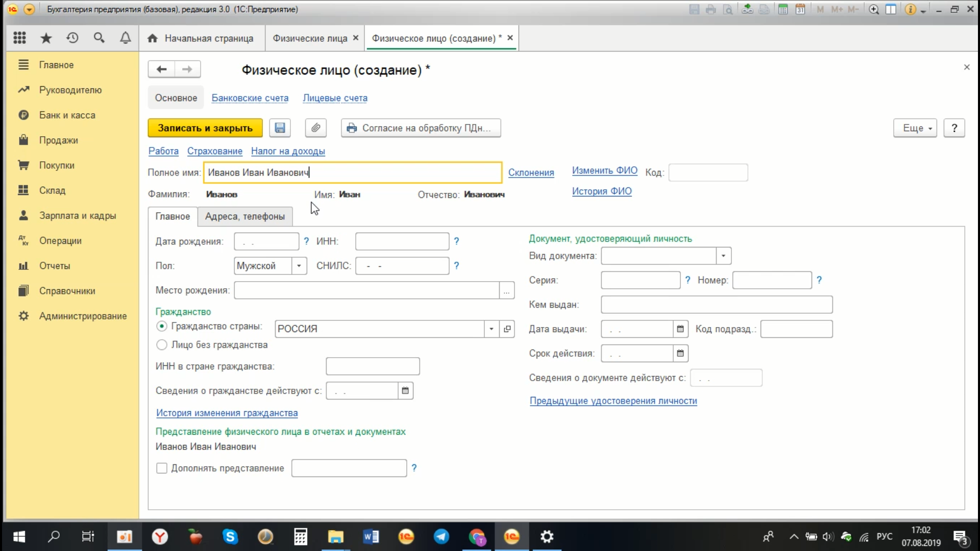Expand вид документа dropdown
980x551 pixels.
click(x=723, y=256)
